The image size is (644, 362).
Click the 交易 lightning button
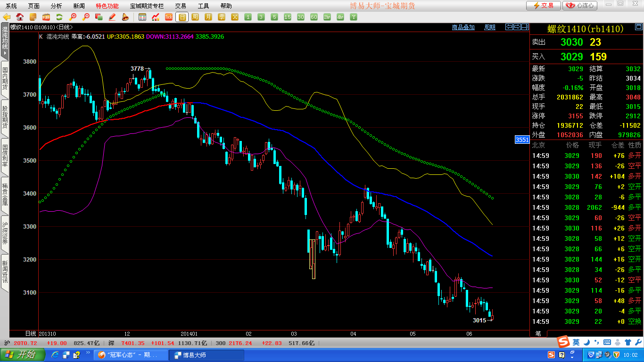click(x=543, y=6)
